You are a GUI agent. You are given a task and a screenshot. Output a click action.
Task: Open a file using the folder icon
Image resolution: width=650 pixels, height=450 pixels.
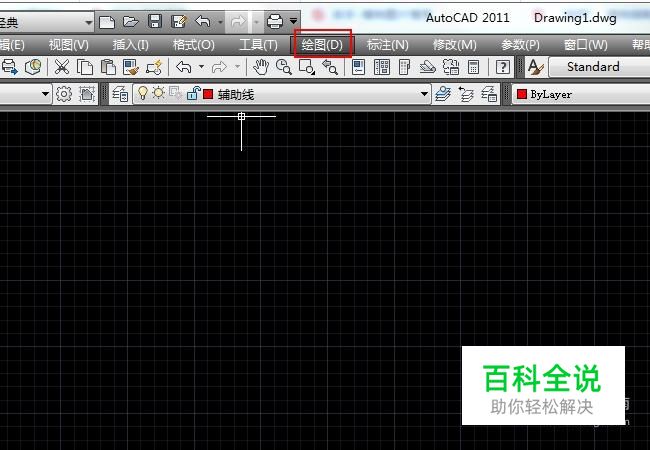tap(131, 21)
